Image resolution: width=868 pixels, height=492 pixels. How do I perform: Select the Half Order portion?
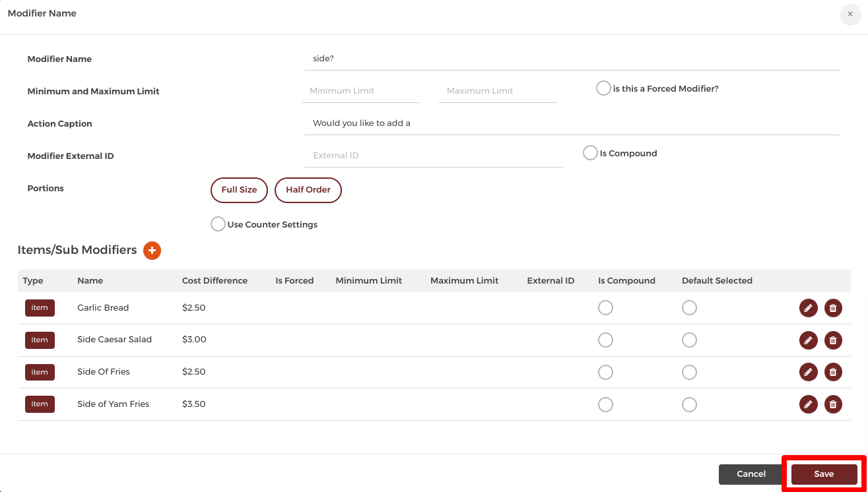coord(308,190)
